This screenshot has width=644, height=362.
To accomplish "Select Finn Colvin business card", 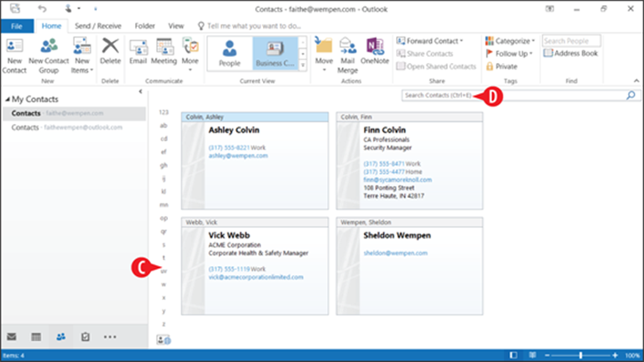I will point(409,161).
